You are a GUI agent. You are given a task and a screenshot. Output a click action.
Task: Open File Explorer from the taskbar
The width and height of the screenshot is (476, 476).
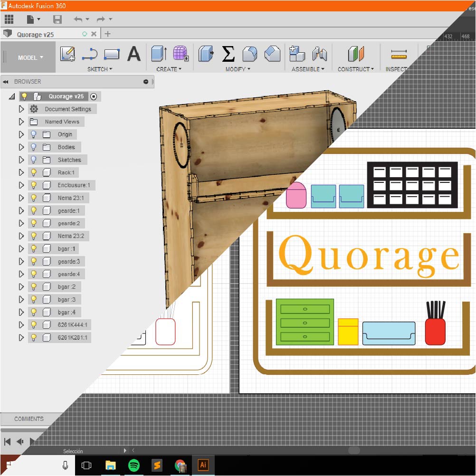point(111,465)
